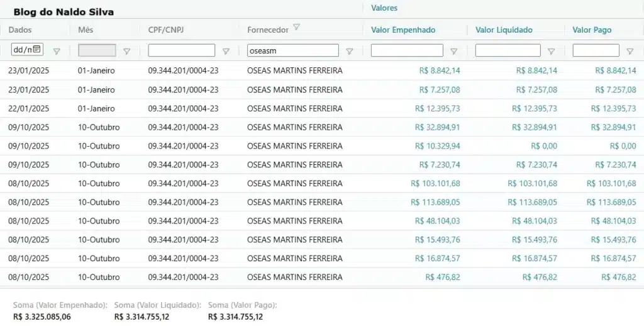The height and width of the screenshot is (326, 644).
Task: Open the filter funnel beside the oseasm box
Action: click(x=350, y=52)
